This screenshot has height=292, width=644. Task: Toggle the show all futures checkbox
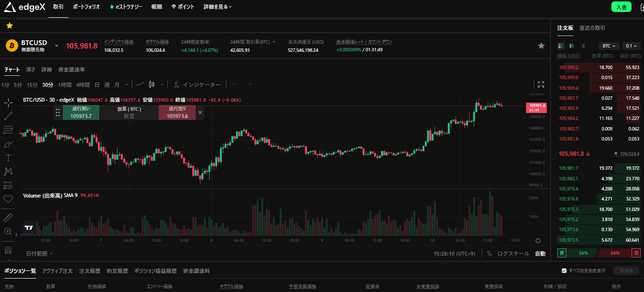(564, 271)
